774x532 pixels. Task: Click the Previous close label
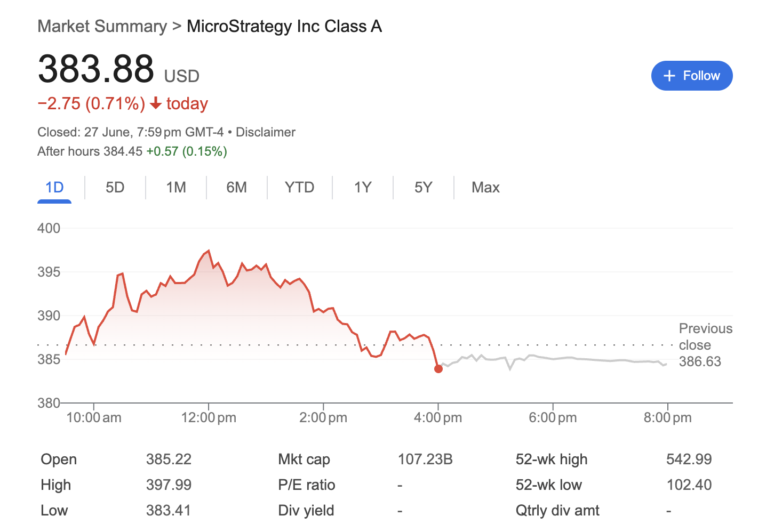tap(705, 336)
